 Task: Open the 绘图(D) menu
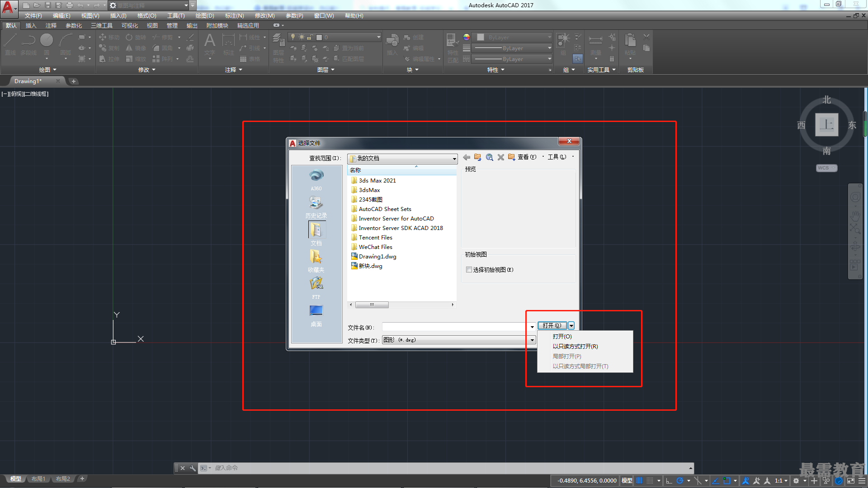(205, 16)
